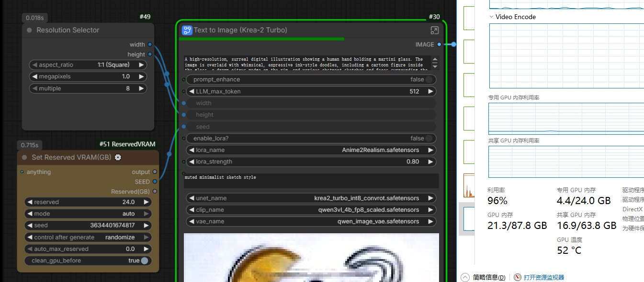644x282 pixels.
Task: Click the #51 ReservedVRAM badge
Action: [x=127, y=144]
